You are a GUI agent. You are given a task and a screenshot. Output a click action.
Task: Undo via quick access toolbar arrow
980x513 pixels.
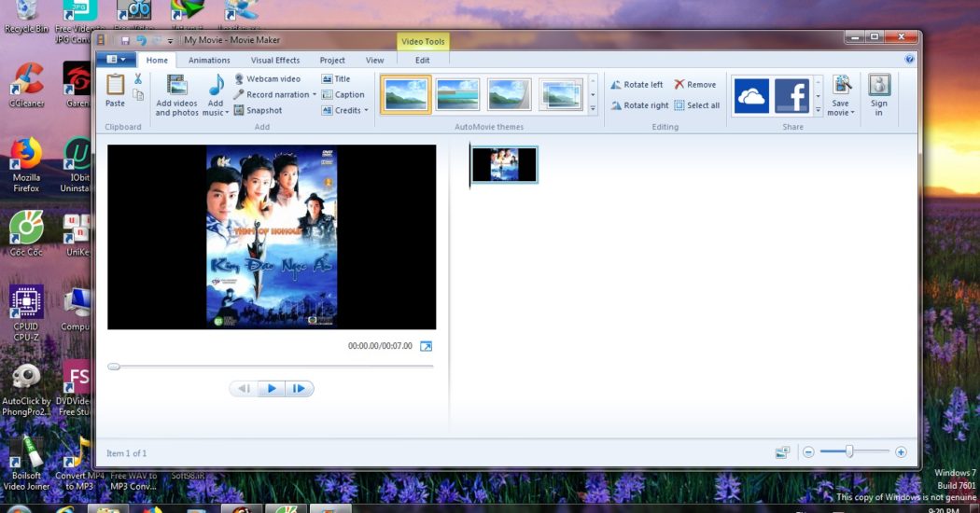(x=141, y=41)
